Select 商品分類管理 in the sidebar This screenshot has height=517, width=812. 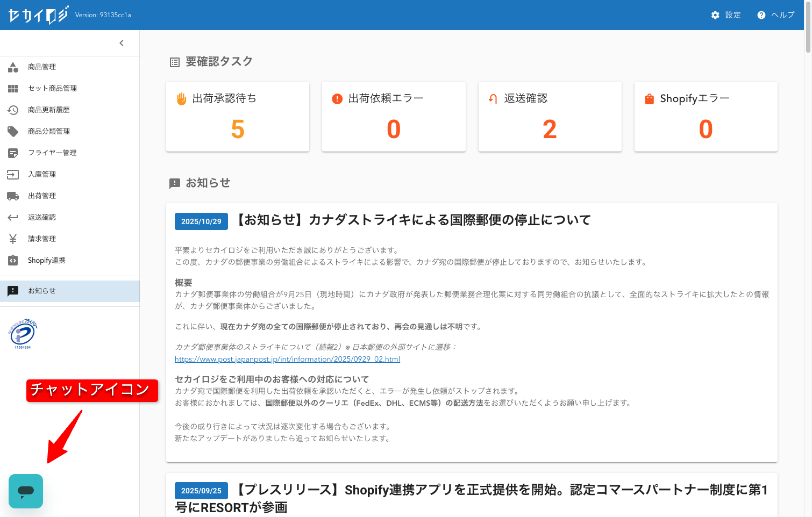coord(49,132)
